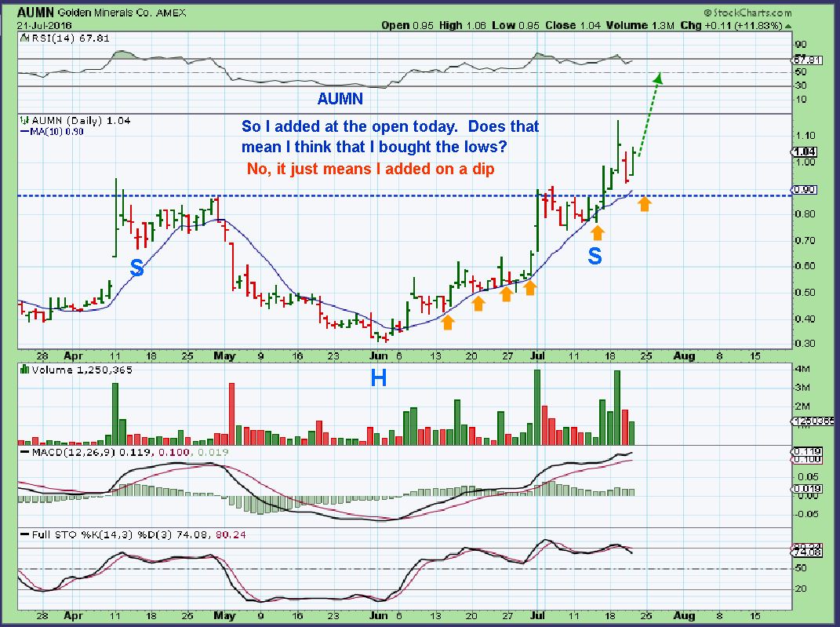Click the Volume 1,250,365 label
Image resolution: width=840 pixels, height=627 pixels.
coord(82,370)
